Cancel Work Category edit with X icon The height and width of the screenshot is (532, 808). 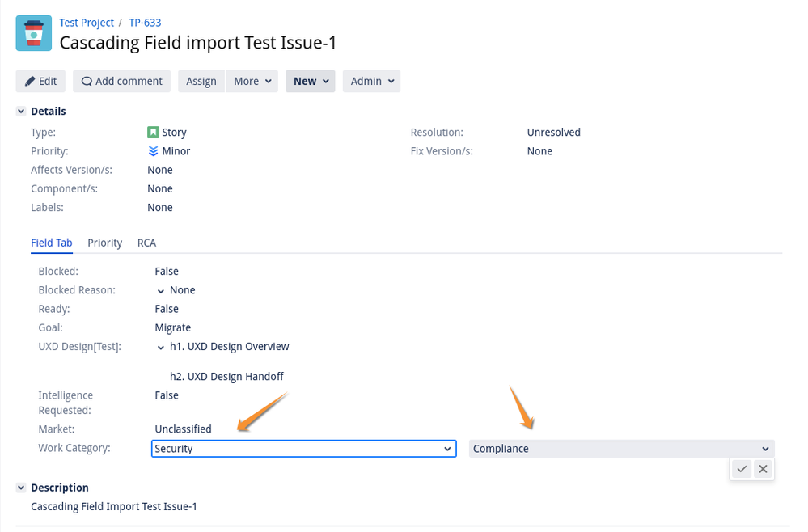(x=763, y=469)
